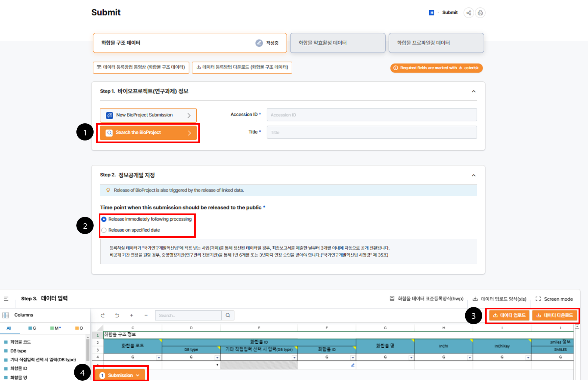Image resolution: width=588 pixels, height=382 pixels.
Task: Click the undo arrow icon in the spreadsheet toolbar
Action: [117, 315]
